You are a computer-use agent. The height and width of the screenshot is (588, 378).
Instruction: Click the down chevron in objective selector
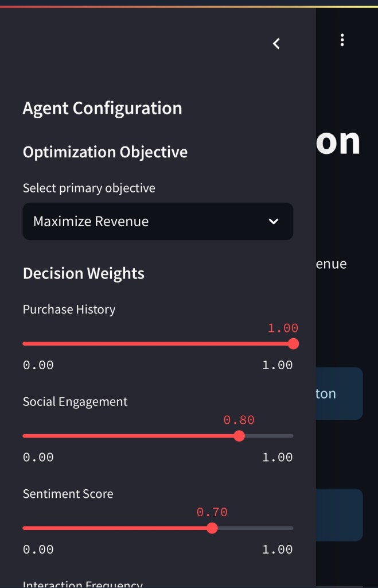[274, 222]
